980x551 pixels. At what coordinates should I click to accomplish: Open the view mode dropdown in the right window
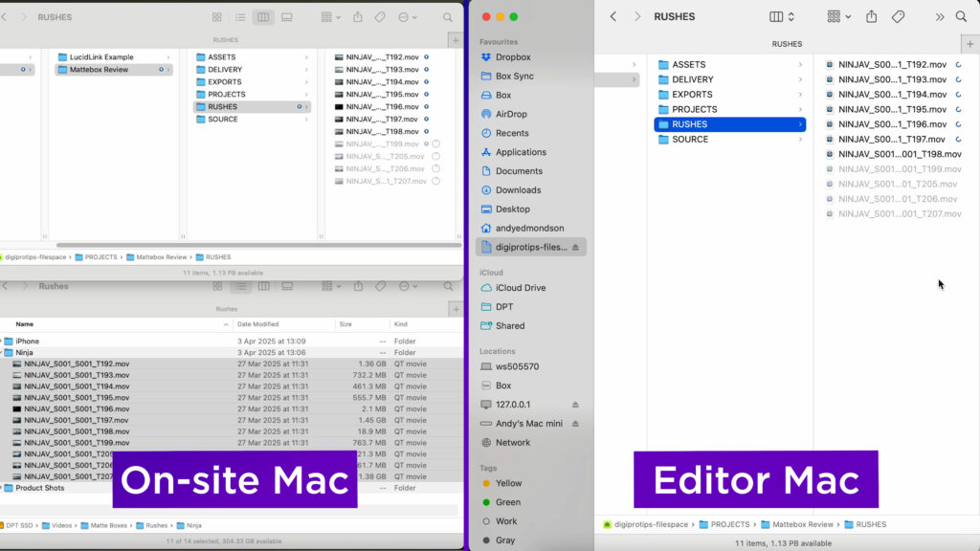click(x=782, y=17)
